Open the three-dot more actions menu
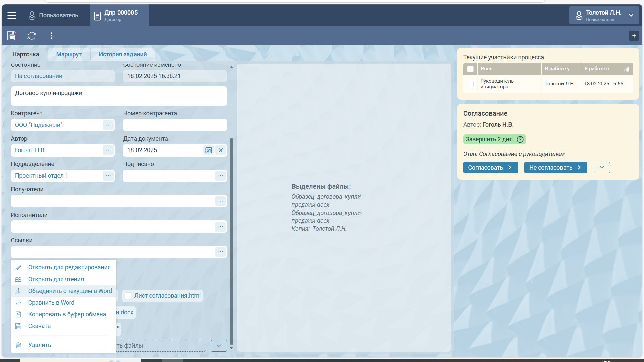This screenshot has width=644, height=362. [x=51, y=36]
